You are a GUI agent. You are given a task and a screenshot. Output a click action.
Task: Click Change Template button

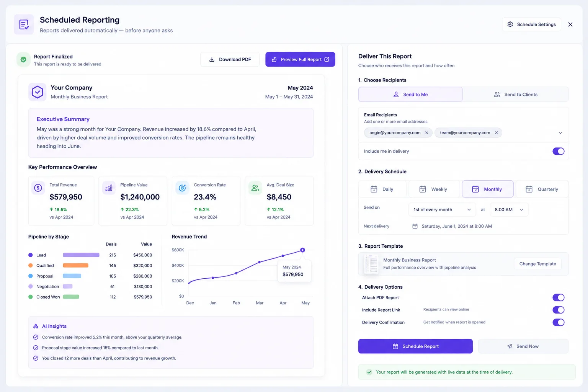tap(537, 264)
